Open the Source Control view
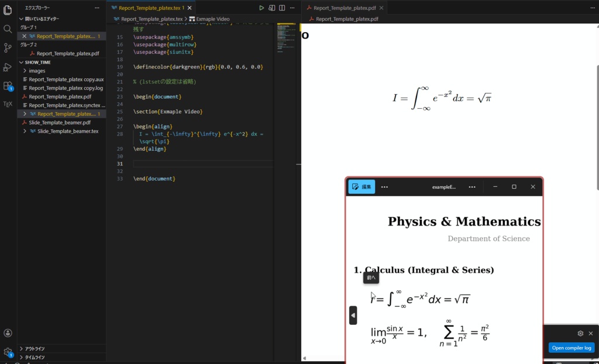This screenshot has height=364, width=599. click(7, 48)
